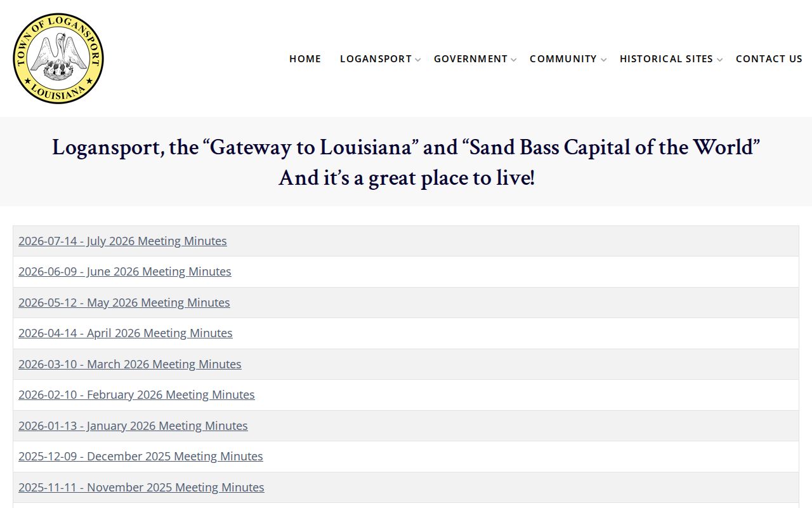Open July 2026 Meeting Minutes
This screenshot has height=508, width=812.
[122, 241]
